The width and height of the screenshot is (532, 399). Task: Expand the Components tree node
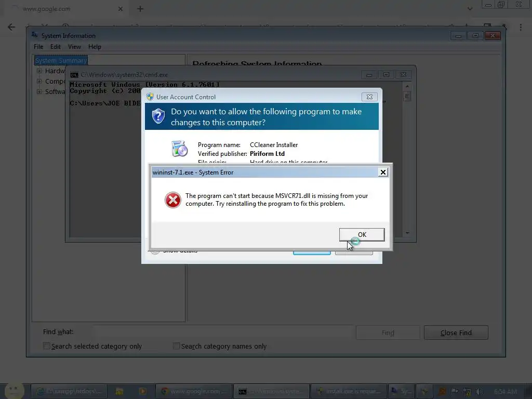(x=39, y=82)
